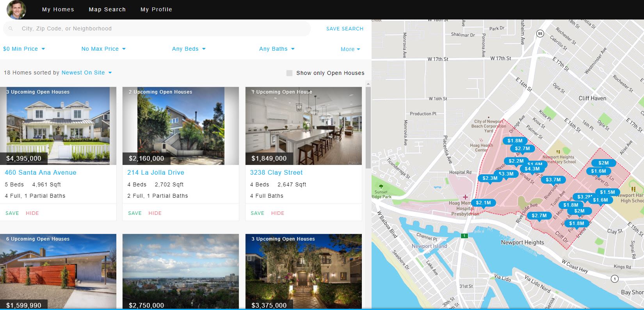The width and height of the screenshot is (644, 310).
Task: Click the '4,961 Sqft' text
Action: (46, 184)
